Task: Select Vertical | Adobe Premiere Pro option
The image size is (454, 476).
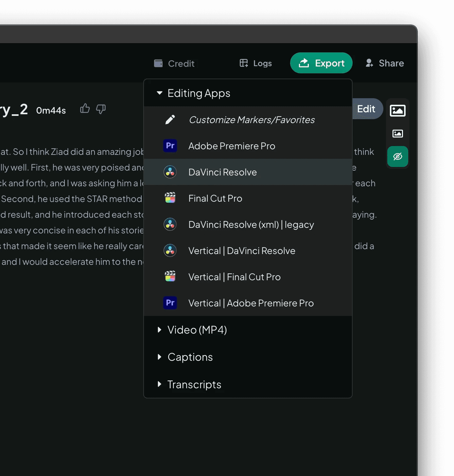Action: click(248, 303)
